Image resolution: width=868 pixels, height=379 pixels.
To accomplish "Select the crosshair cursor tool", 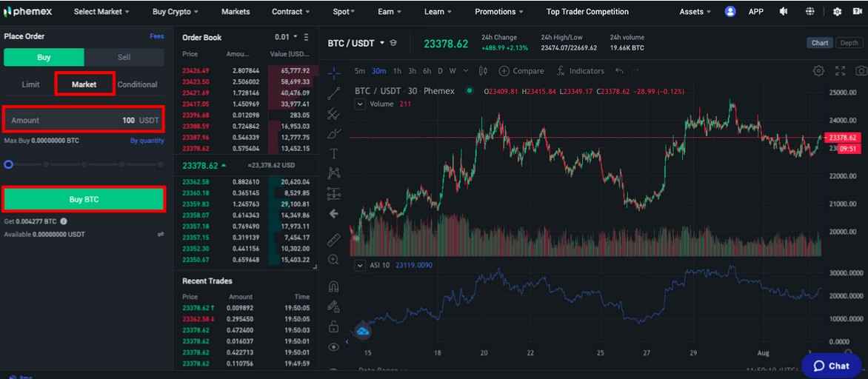I will pos(334,72).
